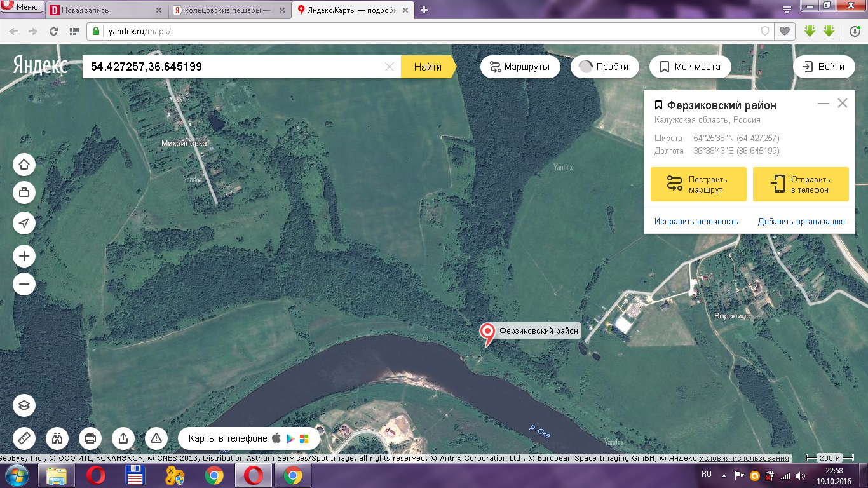Click Калужская область, Россия text
The height and width of the screenshot is (488, 868).
707,119
